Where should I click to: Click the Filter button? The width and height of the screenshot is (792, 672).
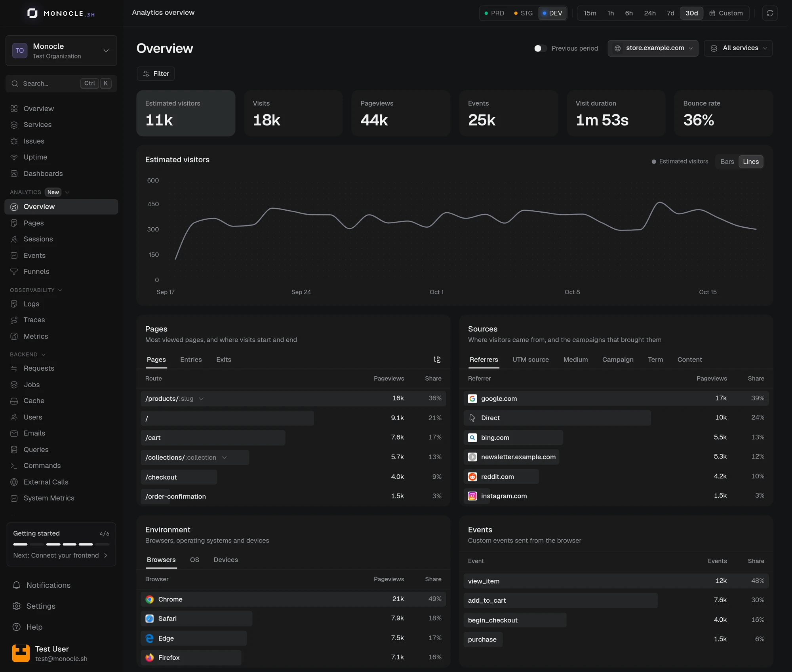[156, 74]
